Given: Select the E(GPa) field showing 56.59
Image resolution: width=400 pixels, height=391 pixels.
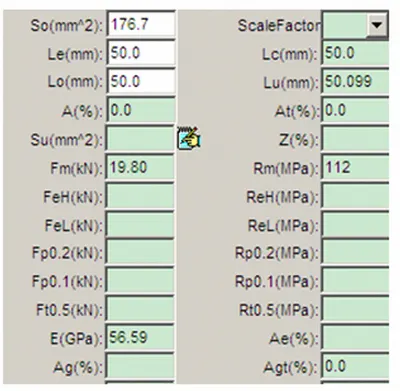Looking at the screenshot, I should [141, 338].
